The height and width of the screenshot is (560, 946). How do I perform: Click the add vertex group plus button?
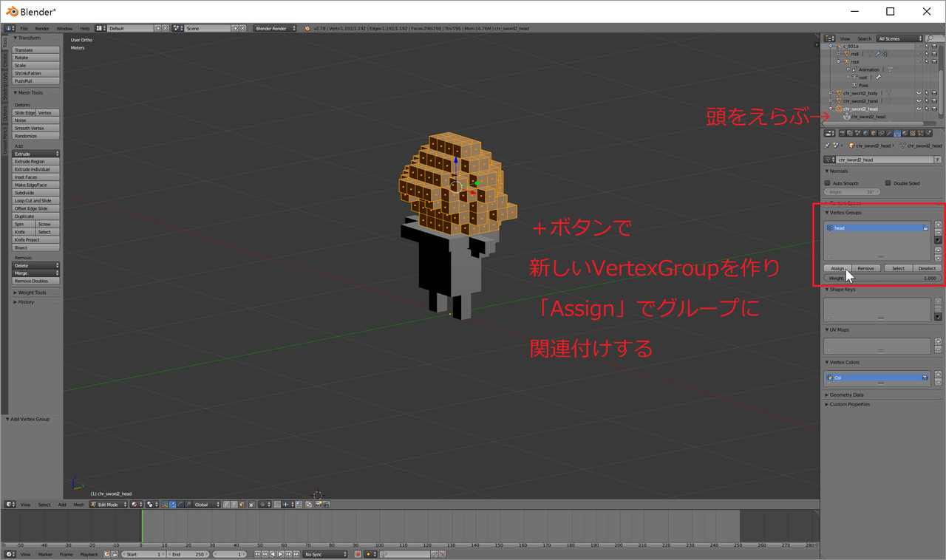click(x=939, y=225)
